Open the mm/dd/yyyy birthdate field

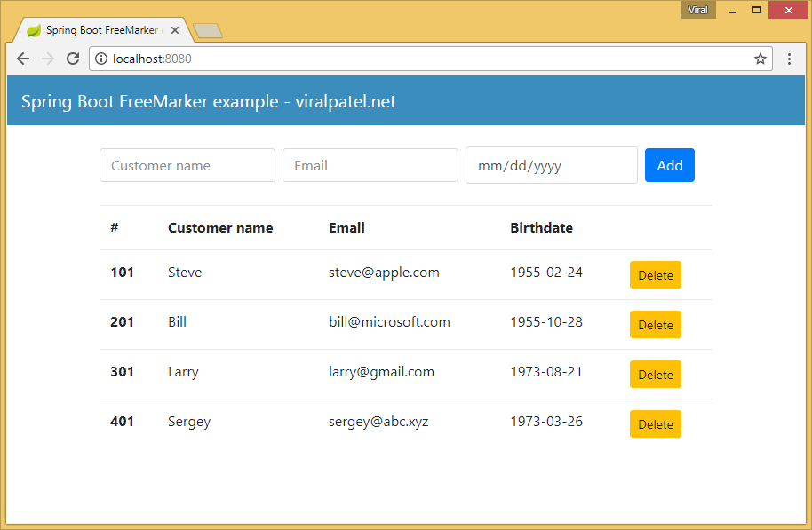pyautogui.click(x=552, y=166)
